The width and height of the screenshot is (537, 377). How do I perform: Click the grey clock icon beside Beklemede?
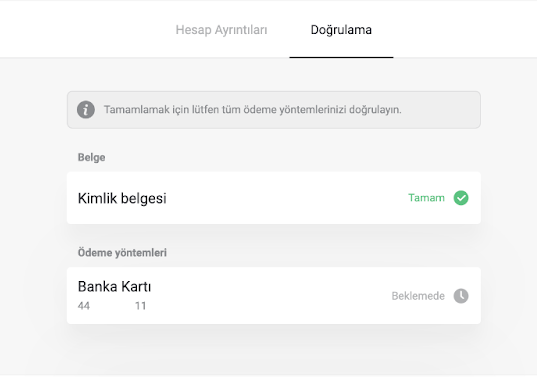pyautogui.click(x=461, y=296)
